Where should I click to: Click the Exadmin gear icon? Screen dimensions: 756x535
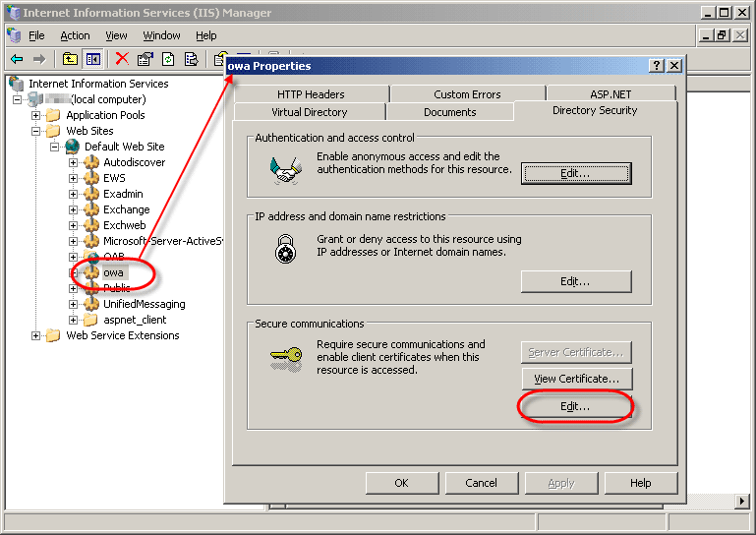[91, 194]
